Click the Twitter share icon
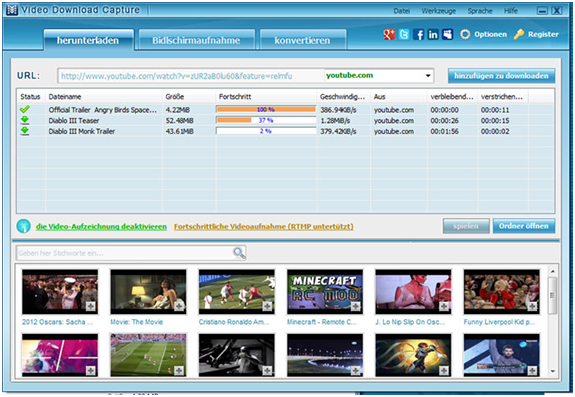Image resolution: width=575 pixels, height=397 pixels. [x=404, y=34]
